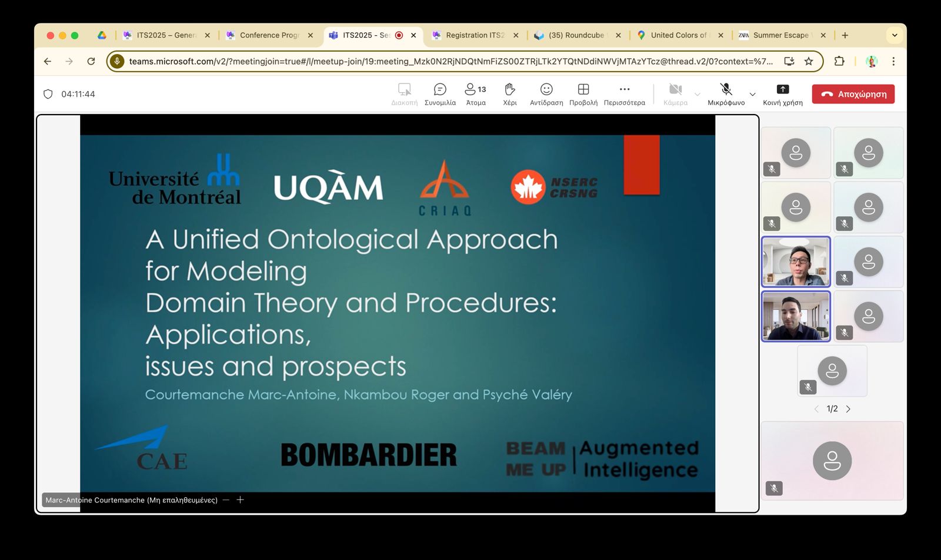Toggle the Κάμερα camera button

[x=675, y=94]
